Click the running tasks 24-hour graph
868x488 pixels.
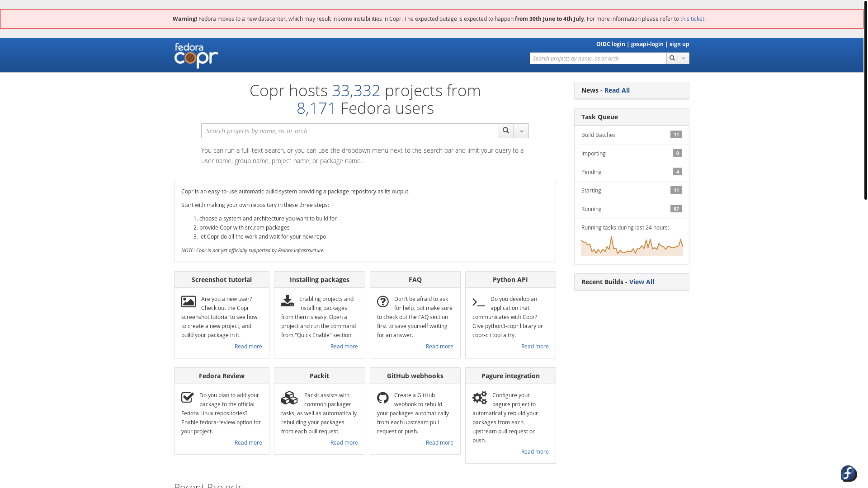pyautogui.click(x=632, y=246)
